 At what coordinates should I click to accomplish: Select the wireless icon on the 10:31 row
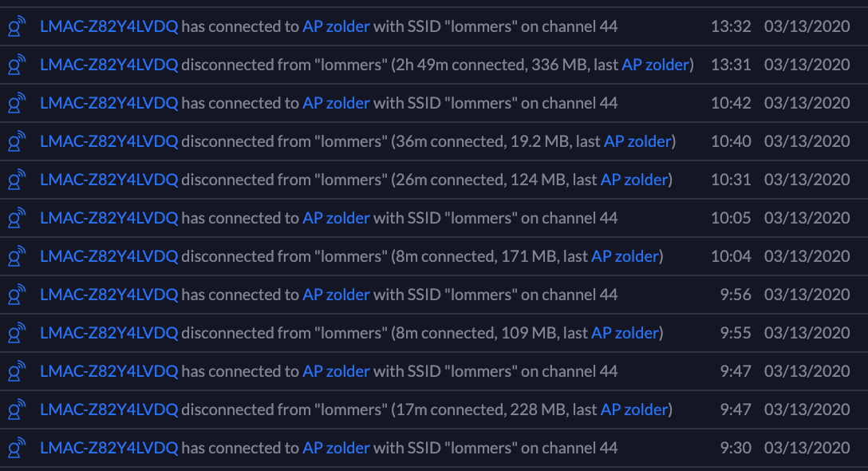17,180
